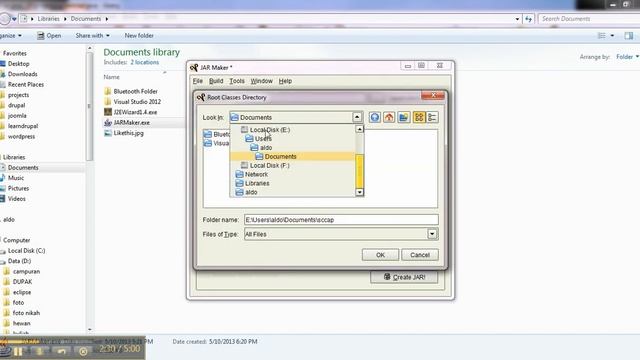Close the Root Classes Directory dialog
The image size is (640, 360).
click(433, 96)
